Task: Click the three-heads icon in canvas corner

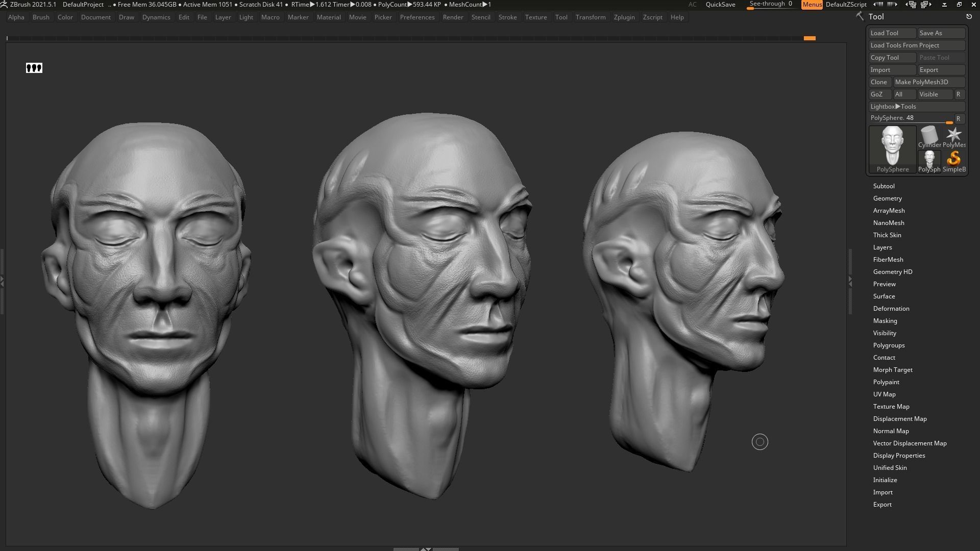Action: tap(34, 68)
